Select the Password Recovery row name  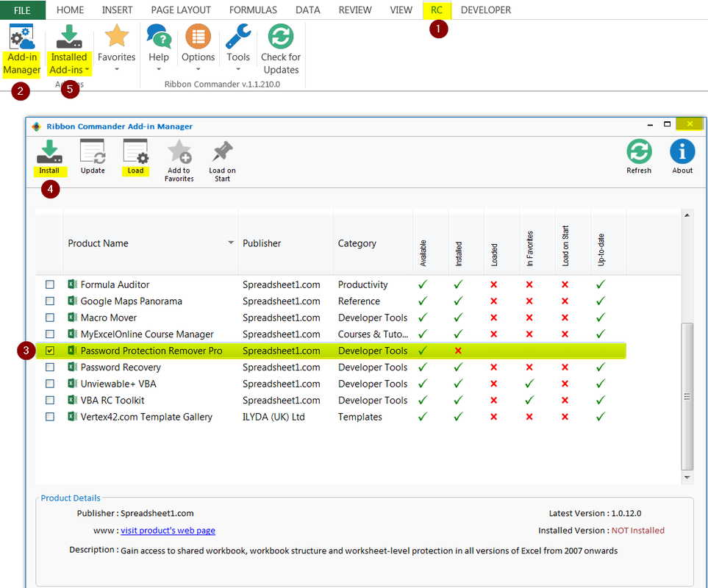coord(121,367)
